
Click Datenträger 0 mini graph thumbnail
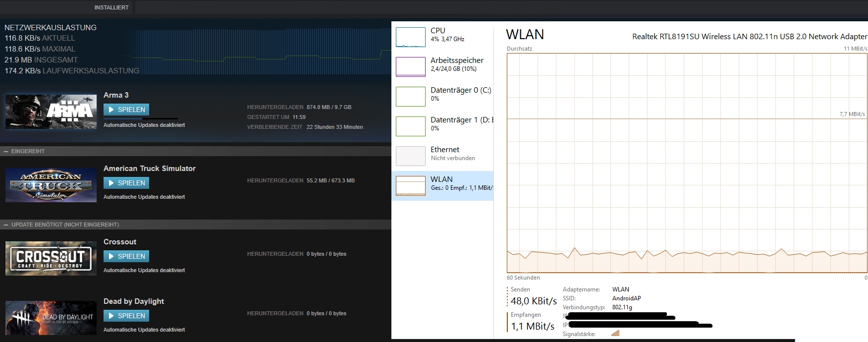411,97
